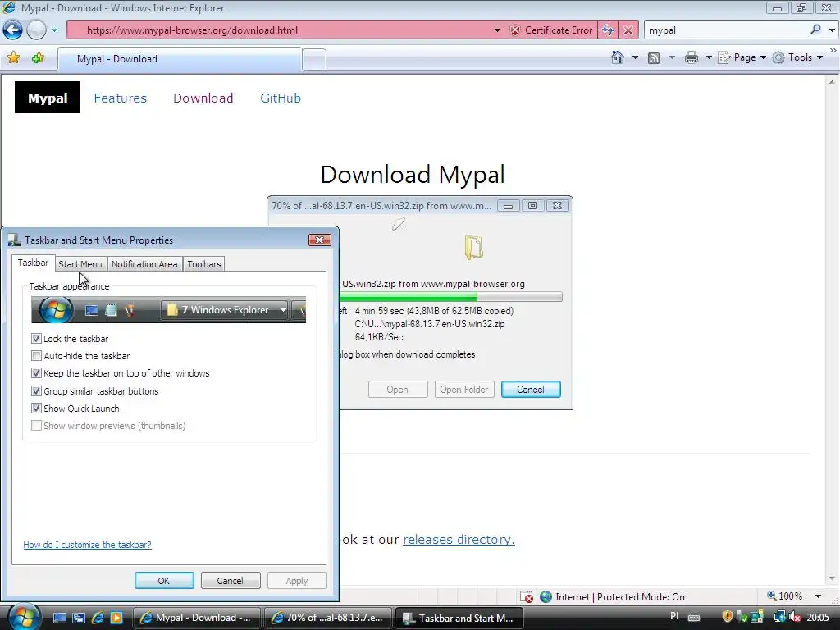
Task: Open a new blank browser tab
Action: coord(314,59)
